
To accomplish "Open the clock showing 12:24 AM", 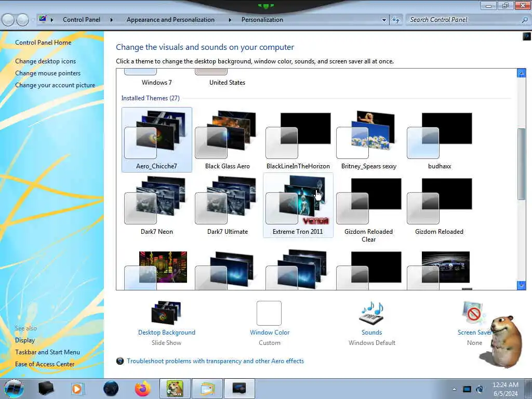I will [x=505, y=389].
